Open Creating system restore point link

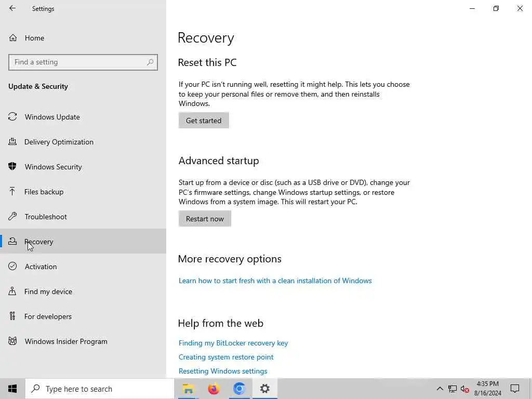[226, 357]
